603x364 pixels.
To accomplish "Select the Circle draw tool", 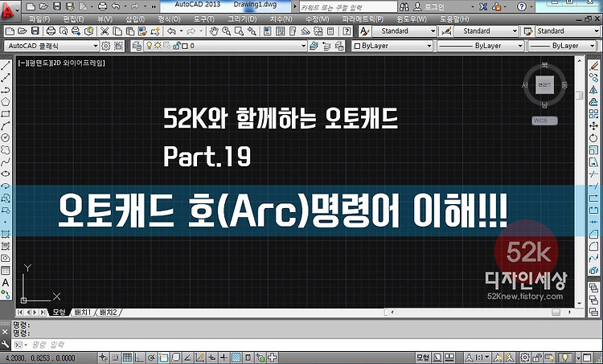I will click(6, 137).
